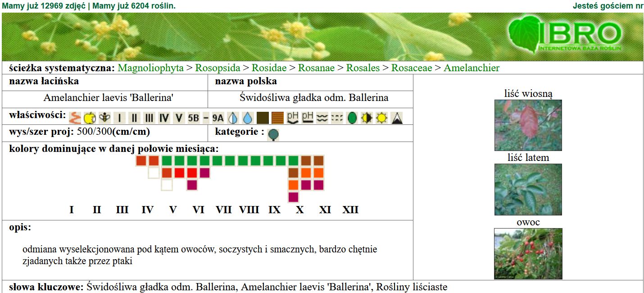The height and width of the screenshot is (293, 644).
Task: Click the half-shaded sun icon
Action: pos(367,118)
